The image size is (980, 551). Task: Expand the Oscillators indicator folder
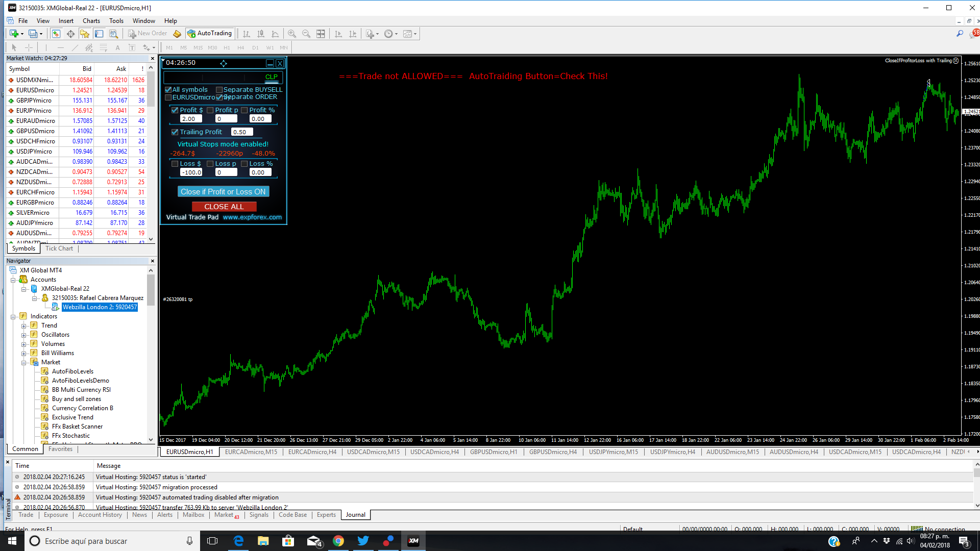(x=24, y=335)
